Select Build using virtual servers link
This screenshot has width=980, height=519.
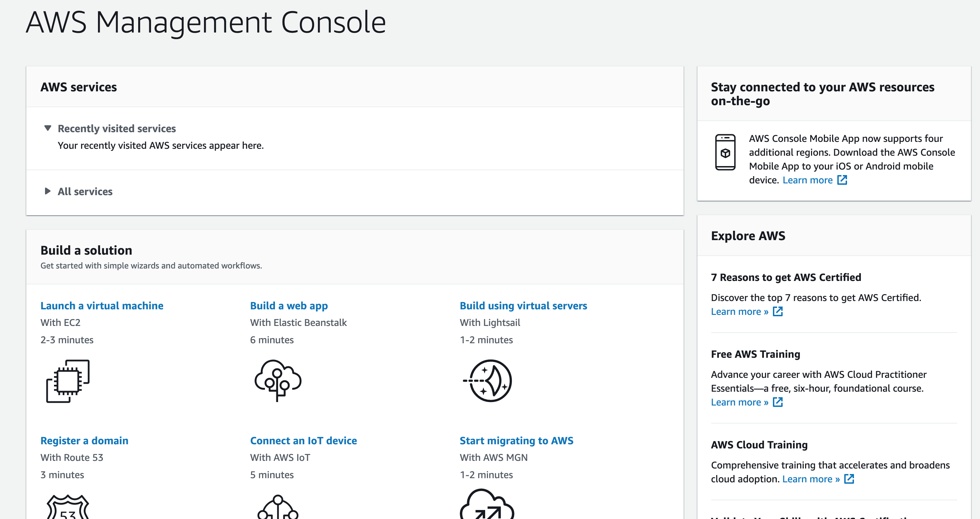(x=523, y=306)
